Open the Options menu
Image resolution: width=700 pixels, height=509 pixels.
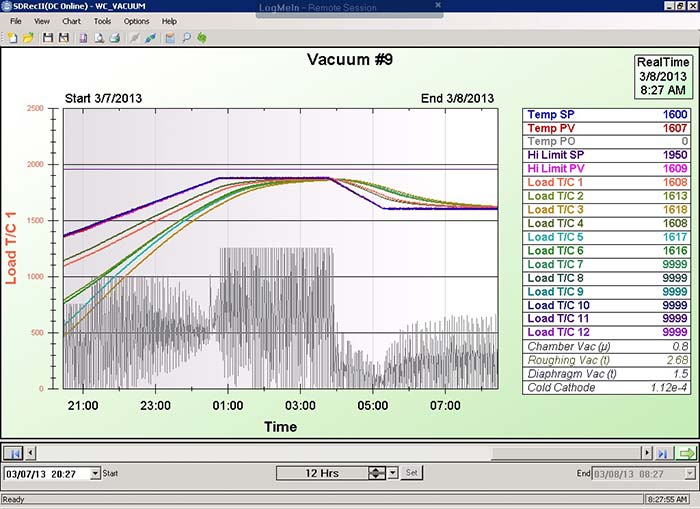[136, 21]
